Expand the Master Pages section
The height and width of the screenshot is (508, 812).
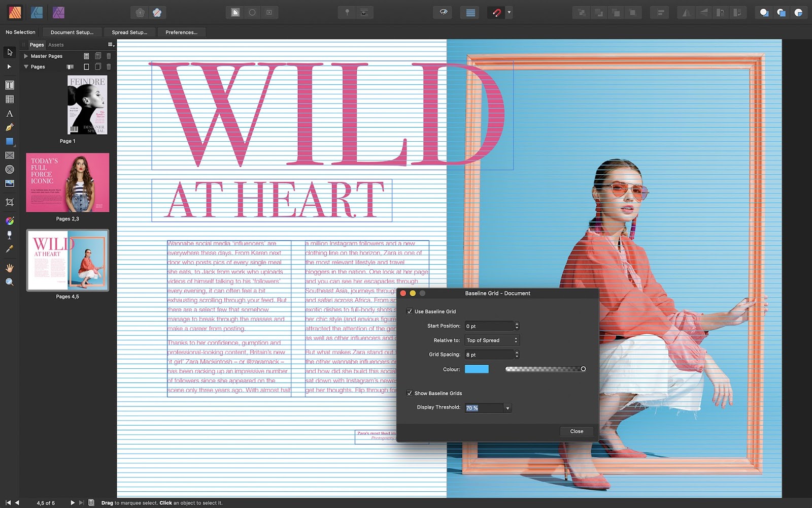click(x=26, y=56)
